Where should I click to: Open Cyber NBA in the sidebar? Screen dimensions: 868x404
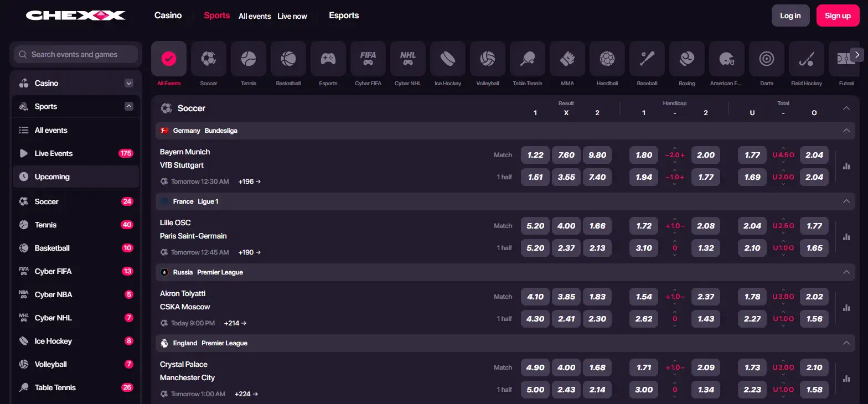76,294
